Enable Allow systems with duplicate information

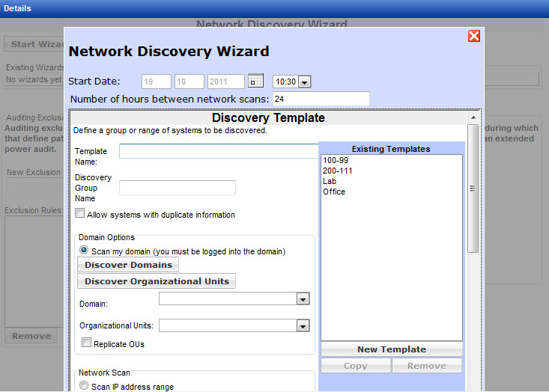click(x=80, y=214)
